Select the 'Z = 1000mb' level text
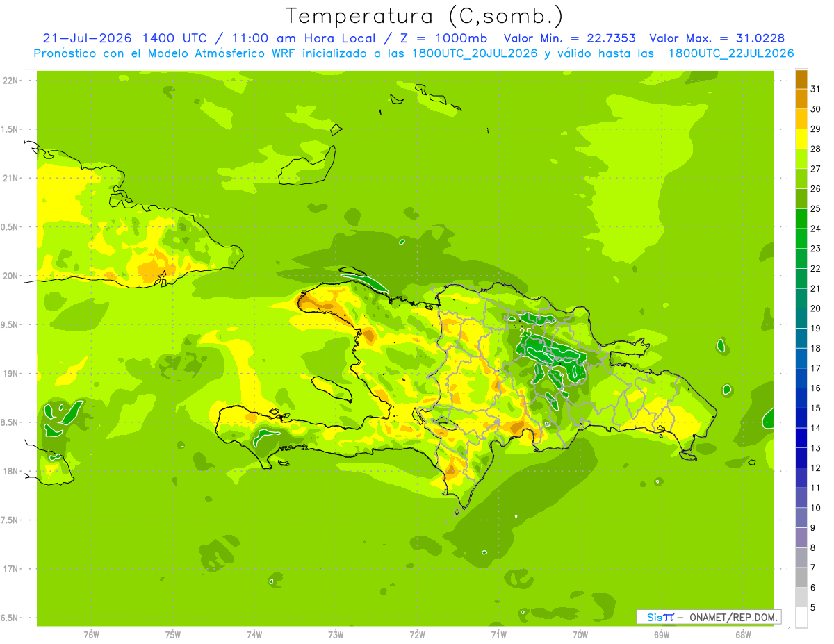The image size is (834, 644). (443, 38)
